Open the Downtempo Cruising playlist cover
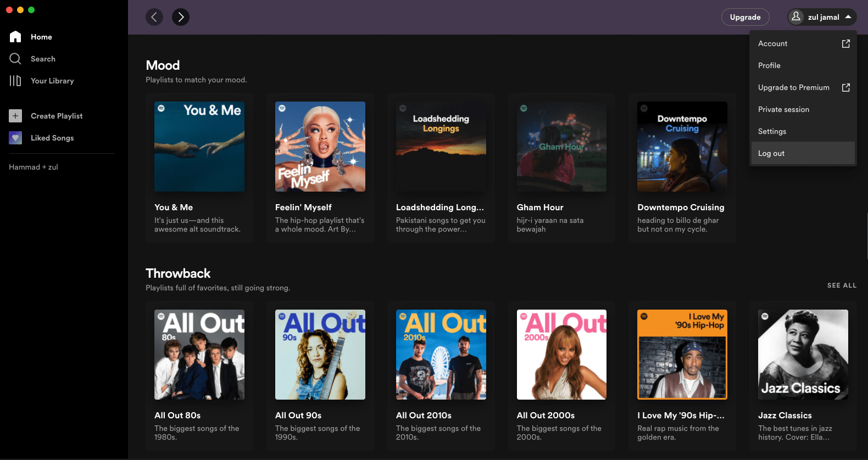 tap(682, 147)
